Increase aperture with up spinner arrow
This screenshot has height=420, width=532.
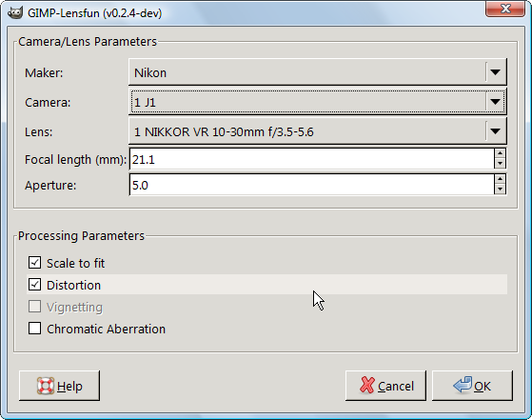pyautogui.click(x=500, y=180)
